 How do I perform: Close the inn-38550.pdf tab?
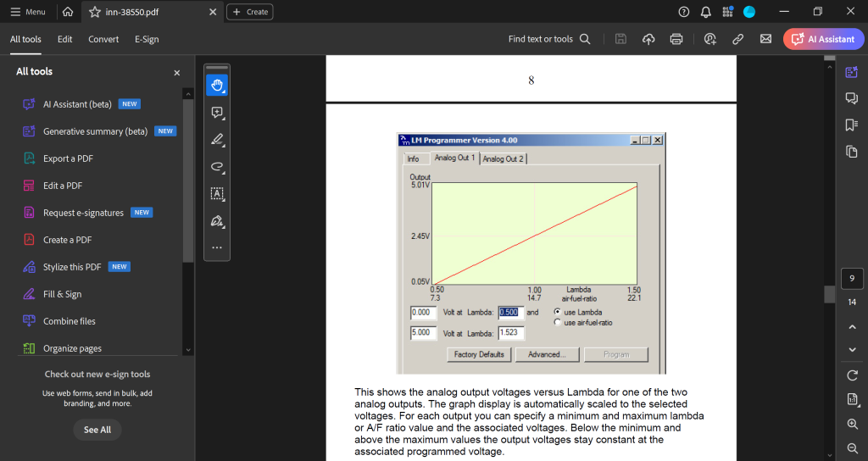(x=213, y=12)
